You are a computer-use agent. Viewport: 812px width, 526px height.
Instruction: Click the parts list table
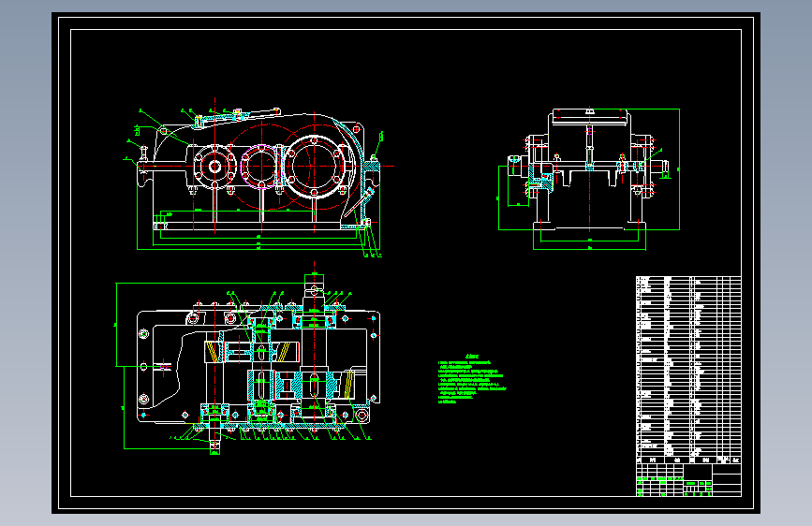tap(688, 370)
